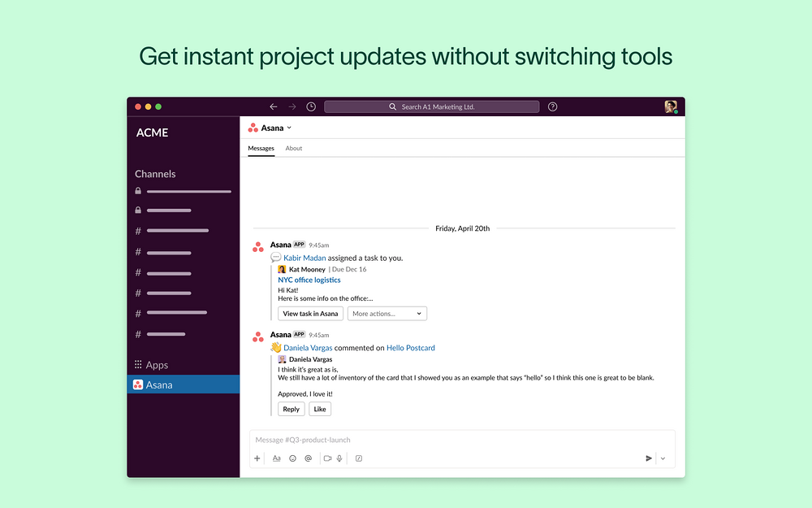Viewport: 812px width, 508px height.
Task: Switch to the Messages tab
Action: [261, 148]
